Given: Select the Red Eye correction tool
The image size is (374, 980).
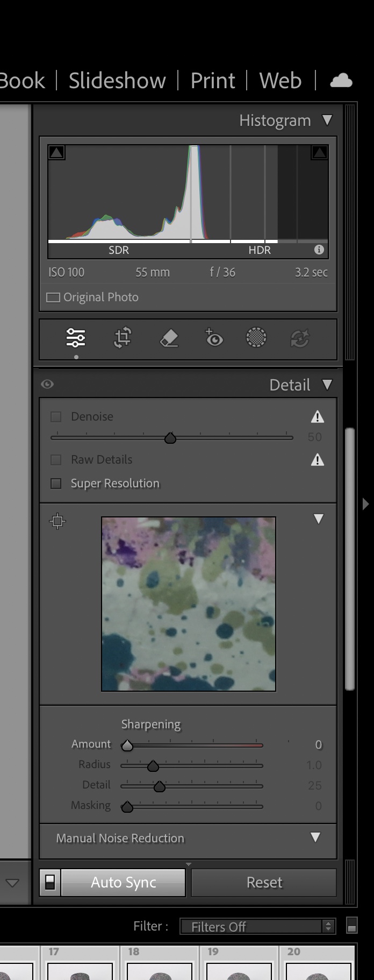Looking at the screenshot, I should click(214, 338).
